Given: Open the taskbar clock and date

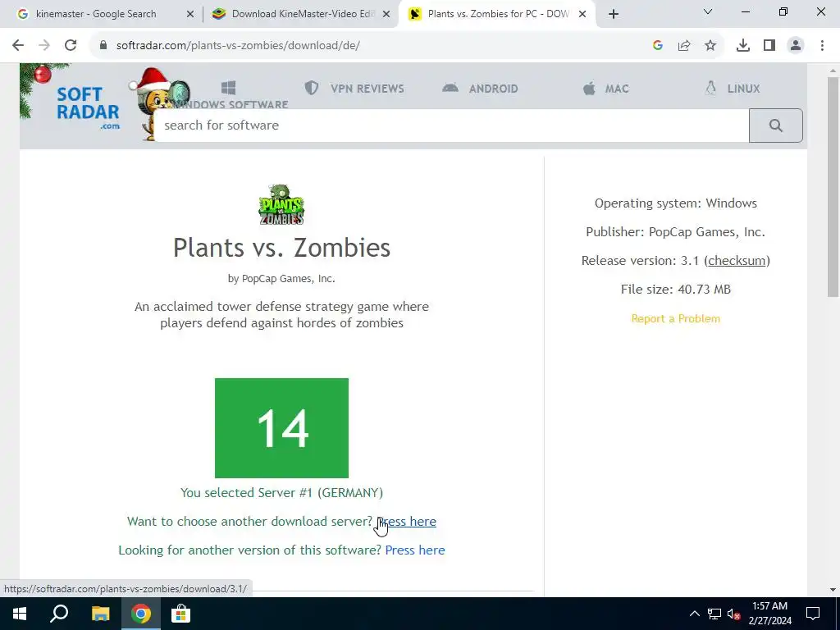Looking at the screenshot, I should click(x=769, y=614).
